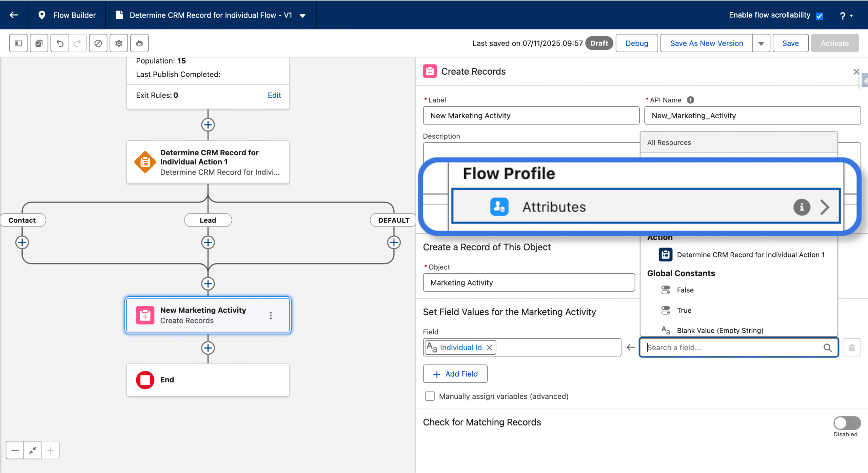The width and height of the screenshot is (868, 473).
Task: Select True global constant
Action: [x=684, y=310]
